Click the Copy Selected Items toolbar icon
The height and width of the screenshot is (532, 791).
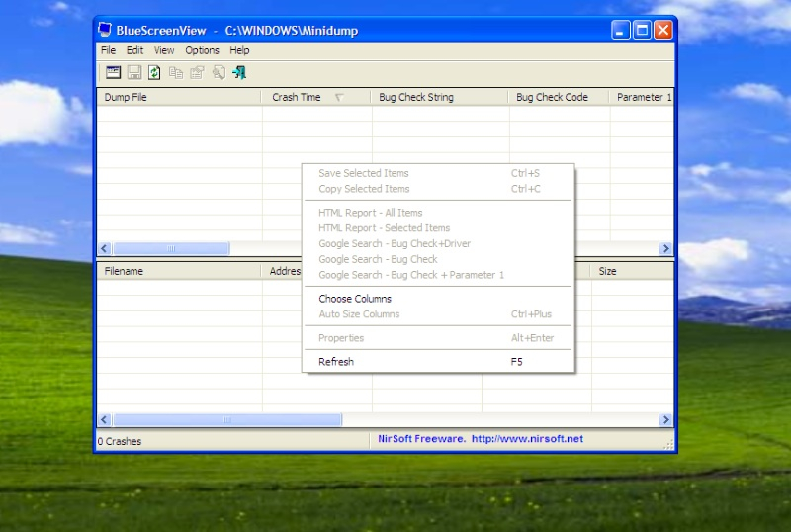[175, 72]
